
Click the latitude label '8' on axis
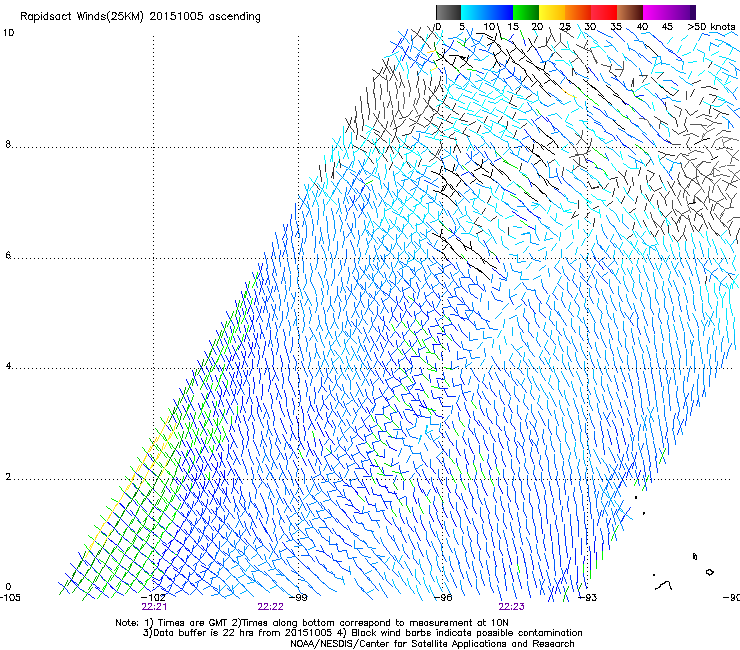click(8, 144)
